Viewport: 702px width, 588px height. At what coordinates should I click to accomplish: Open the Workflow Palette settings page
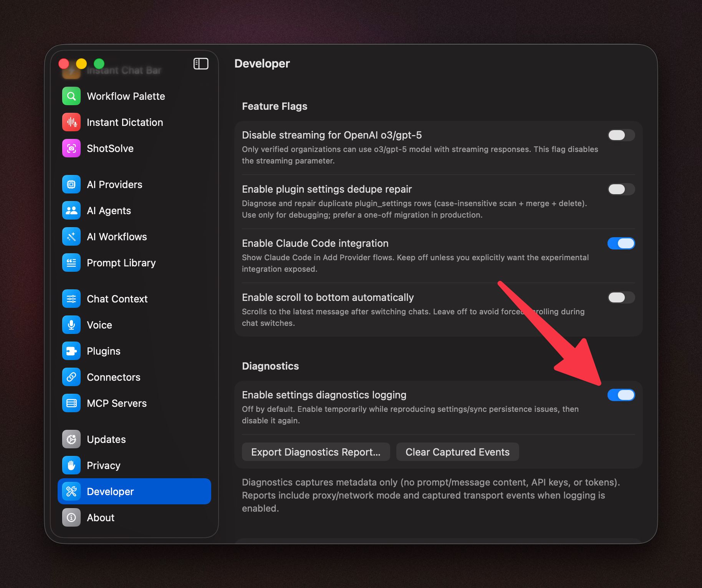pyautogui.click(x=134, y=96)
